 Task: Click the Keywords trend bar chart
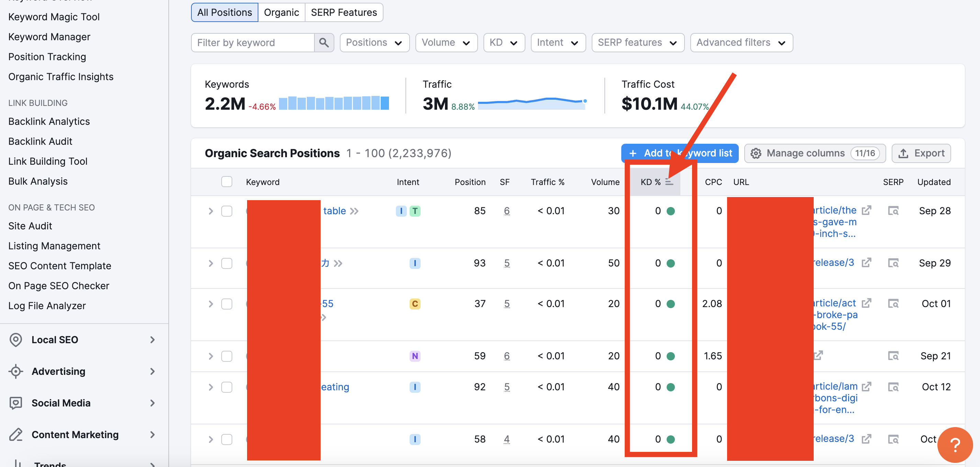click(x=334, y=103)
